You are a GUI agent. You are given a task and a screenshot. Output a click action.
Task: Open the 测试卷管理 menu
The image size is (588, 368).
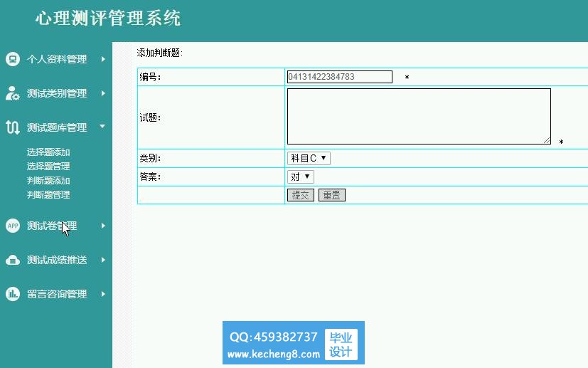point(52,226)
